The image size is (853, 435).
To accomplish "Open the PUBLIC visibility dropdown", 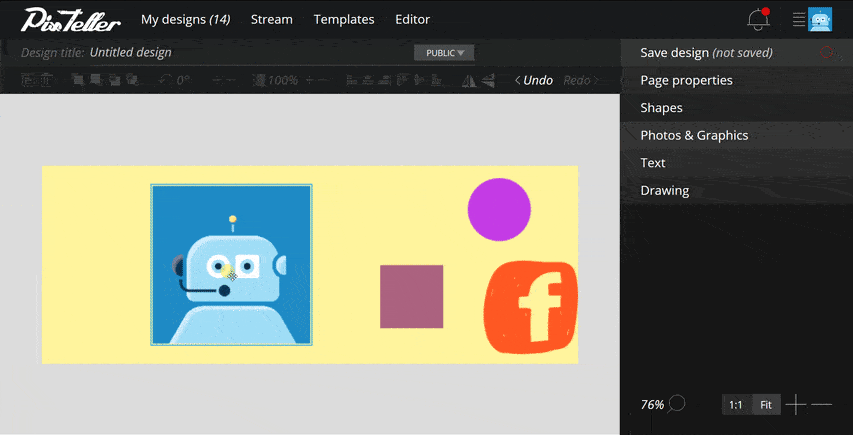I will [444, 53].
